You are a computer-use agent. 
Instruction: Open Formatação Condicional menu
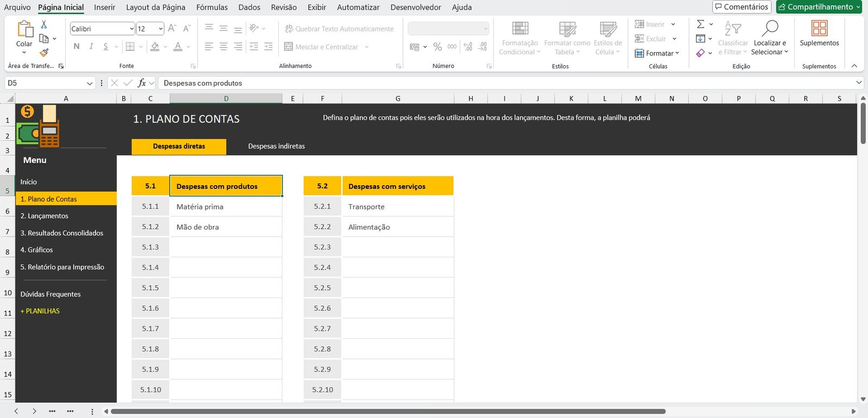(x=520, y=38)
